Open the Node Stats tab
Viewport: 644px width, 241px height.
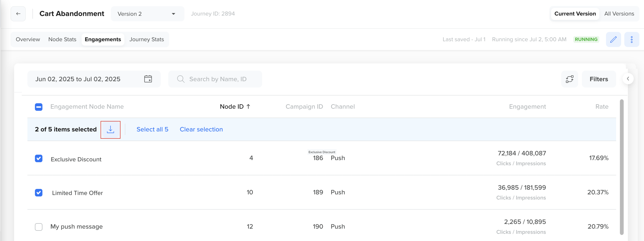[x=62, y=39]
